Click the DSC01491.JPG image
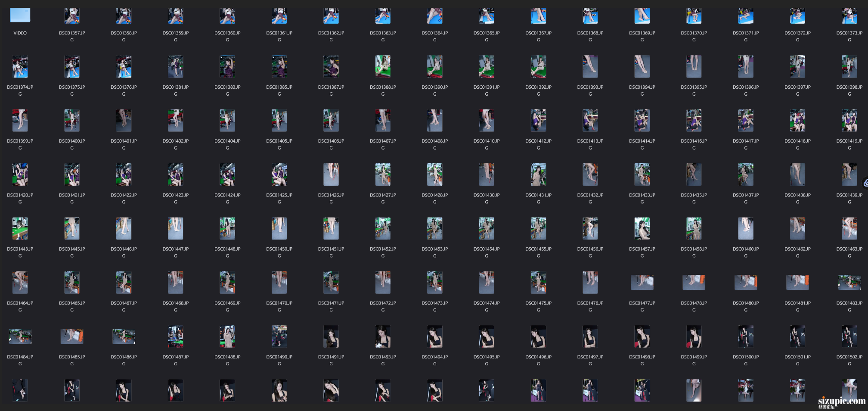This screenshot has height=411, width=868. (x=331, y=336)
